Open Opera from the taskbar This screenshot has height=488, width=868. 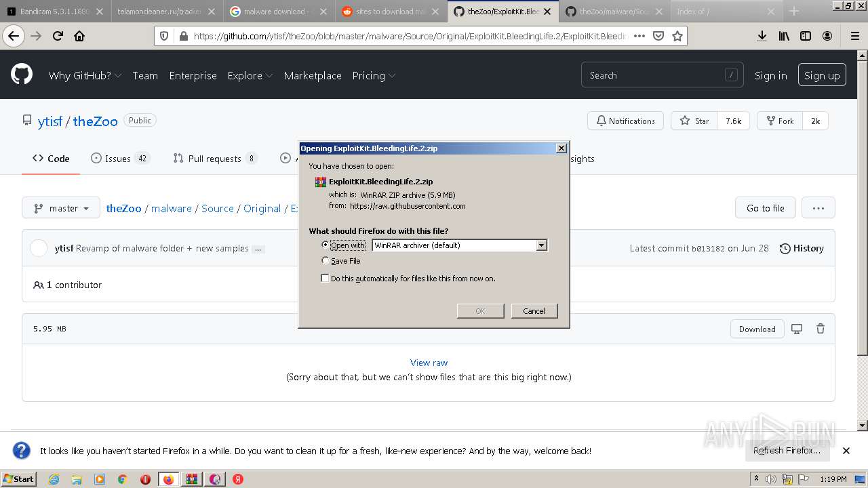point(145,479)
